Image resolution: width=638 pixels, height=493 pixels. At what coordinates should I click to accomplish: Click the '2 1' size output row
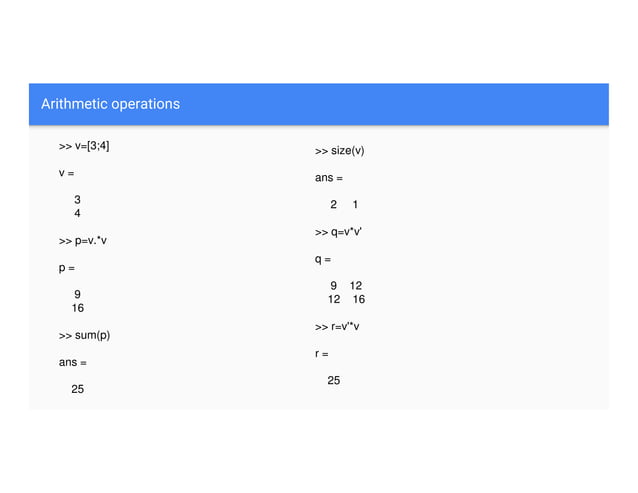click(x=344, y=204)
